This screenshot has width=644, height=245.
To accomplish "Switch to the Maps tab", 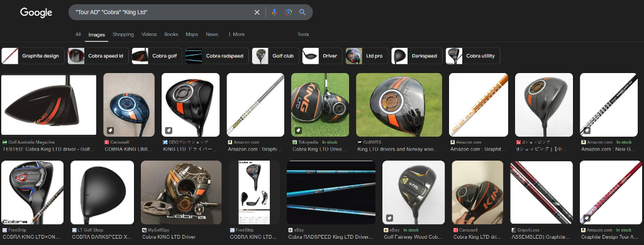I will (192, 35).
